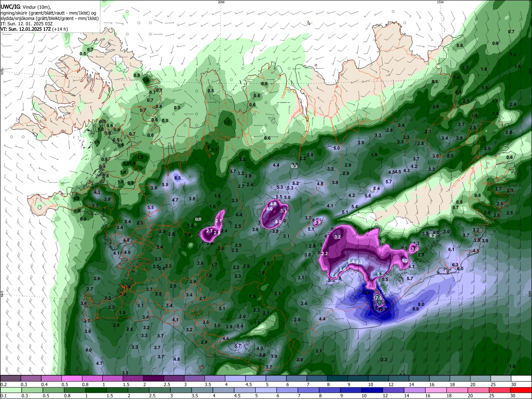
Task: Click the 'Vindur (10m)' header text
Action: pos(37,7)
